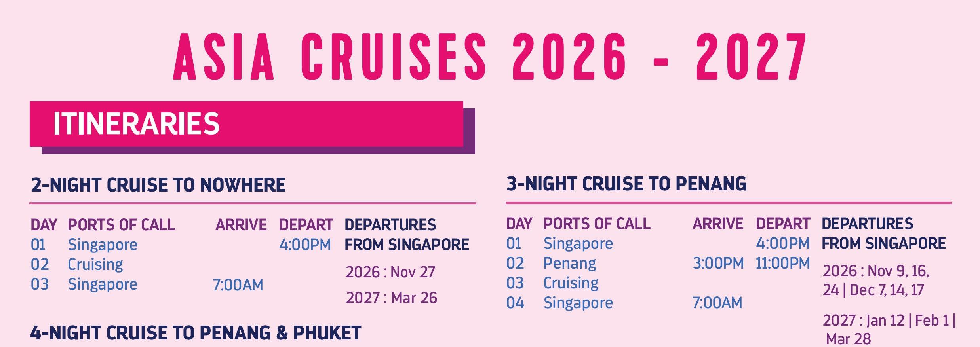
Task: Click the 2026 : Nov 27 departure date
Action: point(390,272)
